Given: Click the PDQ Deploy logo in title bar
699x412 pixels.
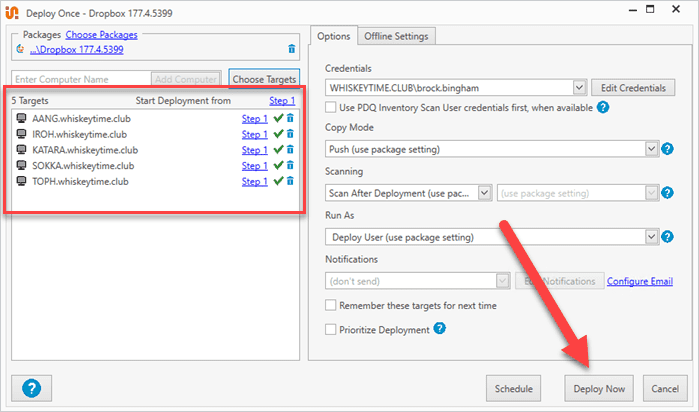Looking at the screenshot, I should pyautogui.click(x=12, y=12).
